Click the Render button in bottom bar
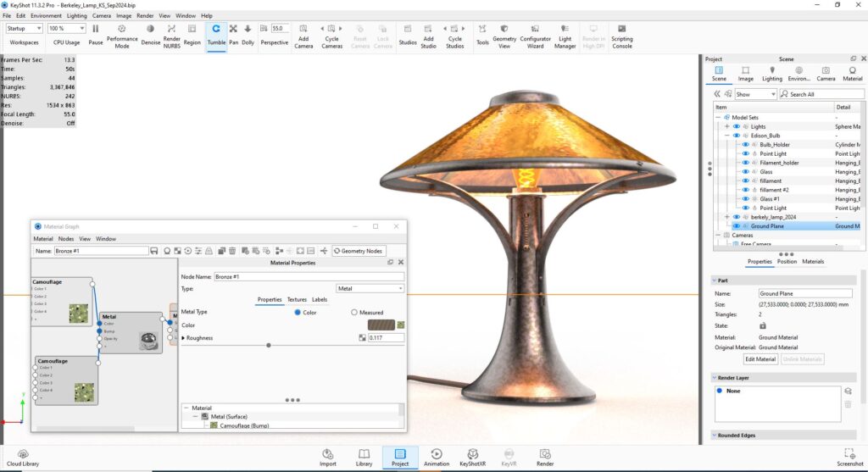Viewport: 868px width, 472px height. [545, 458]
